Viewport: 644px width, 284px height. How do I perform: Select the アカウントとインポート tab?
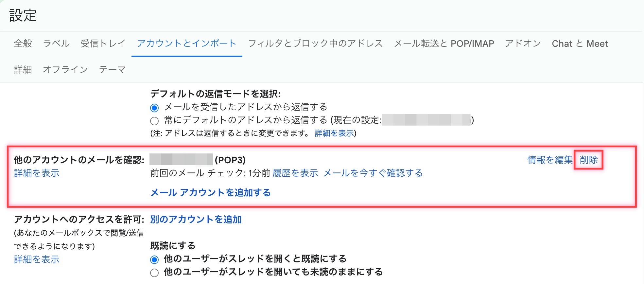click(186, 44)
